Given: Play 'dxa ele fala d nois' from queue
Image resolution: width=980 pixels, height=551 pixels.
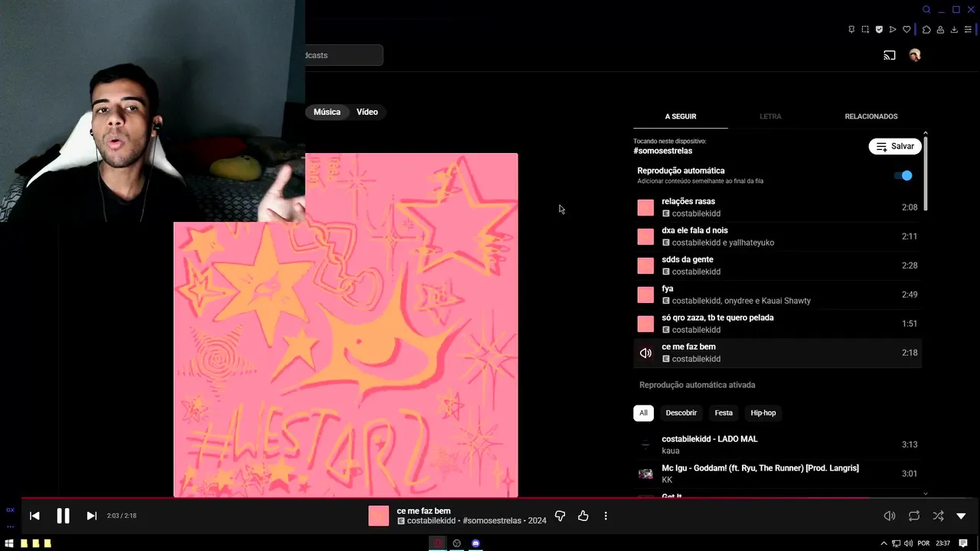Looking at the screenshot, I should (777, 236).
